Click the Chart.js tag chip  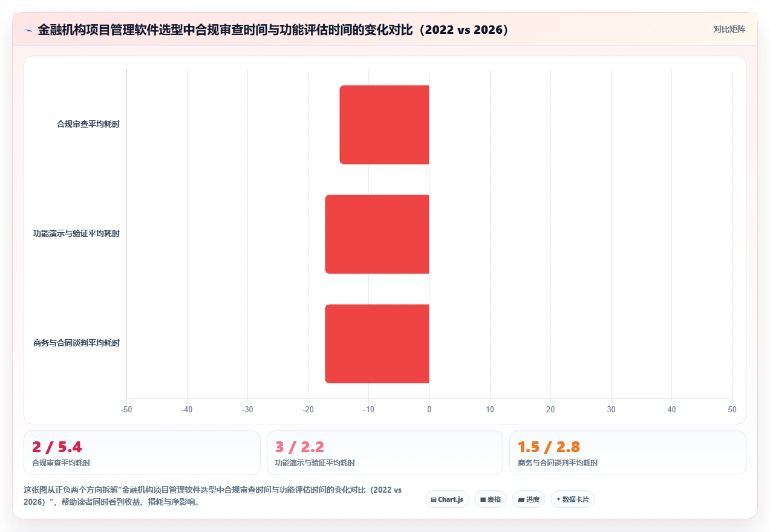pyautogui.click(x=446, y=499)
